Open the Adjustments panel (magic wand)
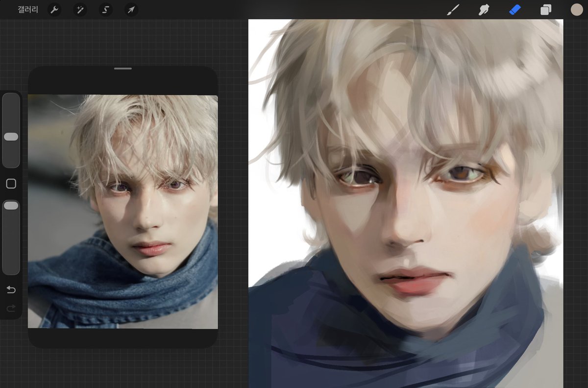The image size is (588, 388). [x=80, y=10]
